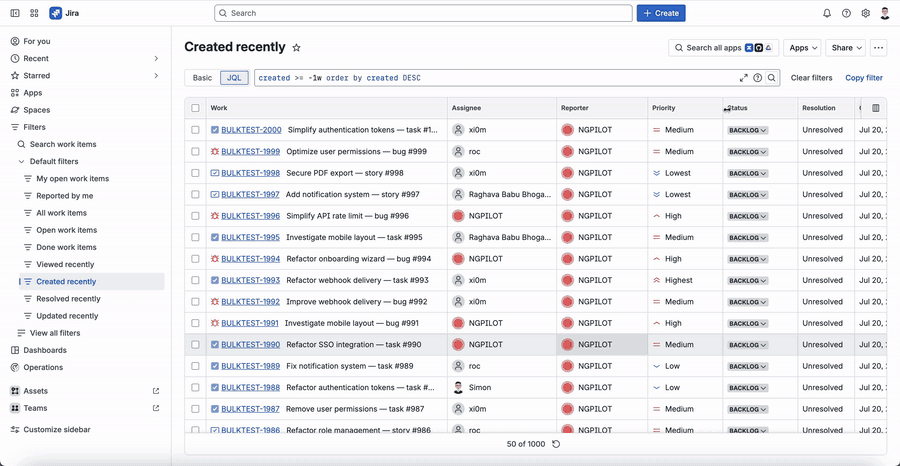Open Reported by me filter

(64, 196)
